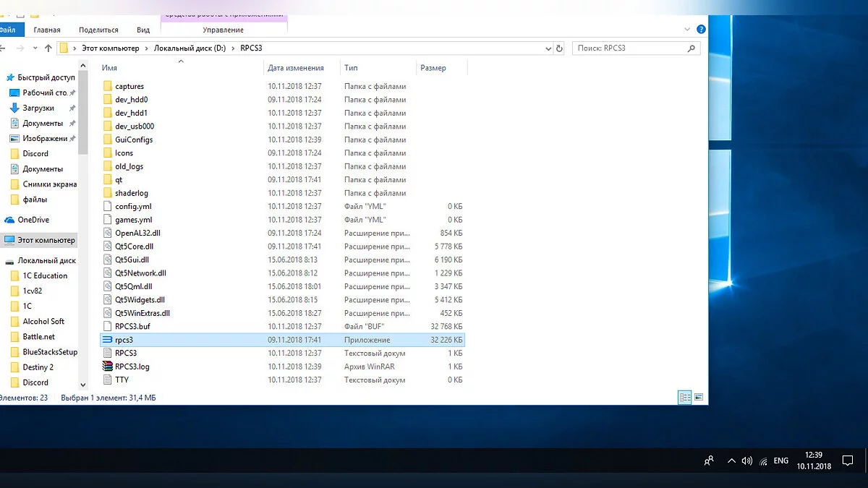Open recent locations dropdown near navigation arrows
868x488 pixels.
35,48
